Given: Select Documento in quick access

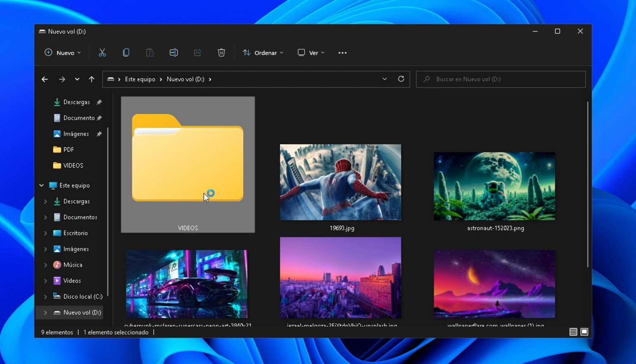Looking at the screenshot, I should click(x=74, y=118).
